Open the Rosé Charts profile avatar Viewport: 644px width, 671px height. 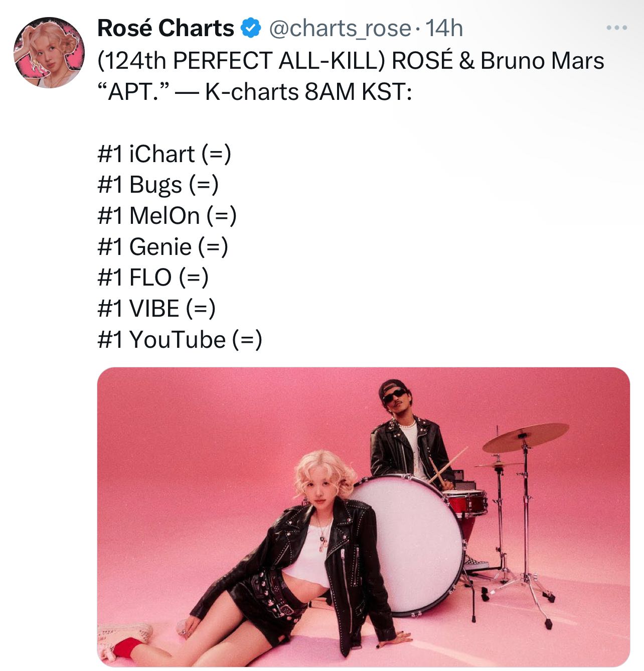coord(49,53)
